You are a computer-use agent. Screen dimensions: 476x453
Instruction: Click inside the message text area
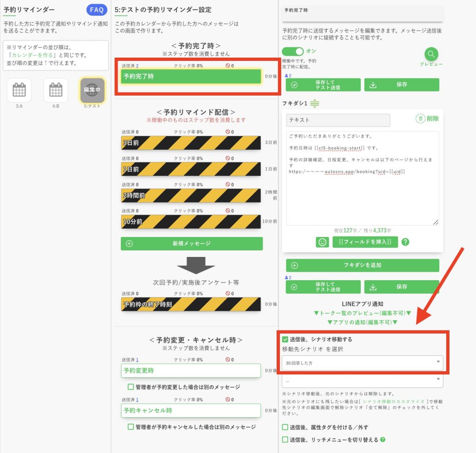tap(362, 195)
